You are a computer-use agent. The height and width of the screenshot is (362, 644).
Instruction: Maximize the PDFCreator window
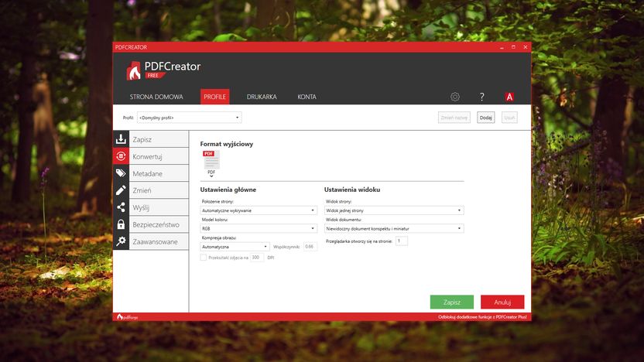tap(513, 47)
